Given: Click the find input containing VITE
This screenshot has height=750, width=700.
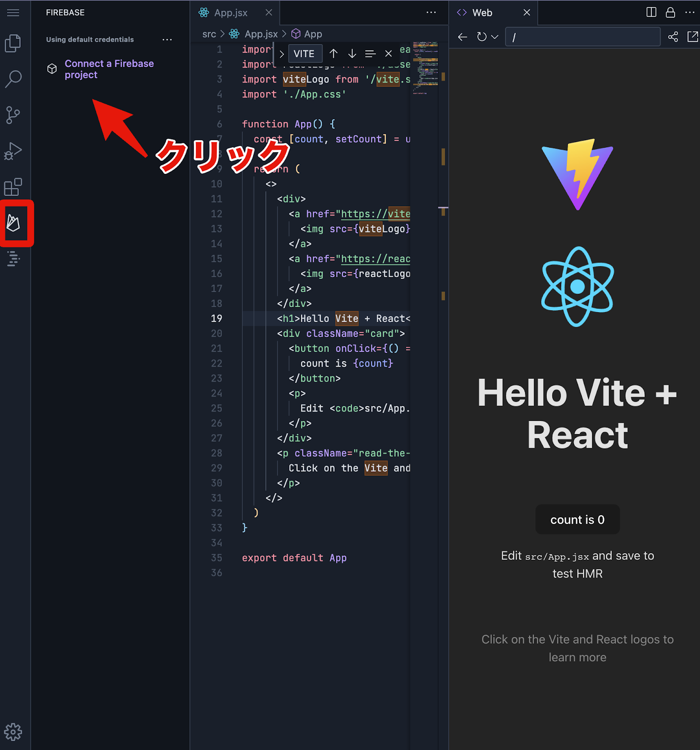Looking at the screenshot, I should [305, 54].
